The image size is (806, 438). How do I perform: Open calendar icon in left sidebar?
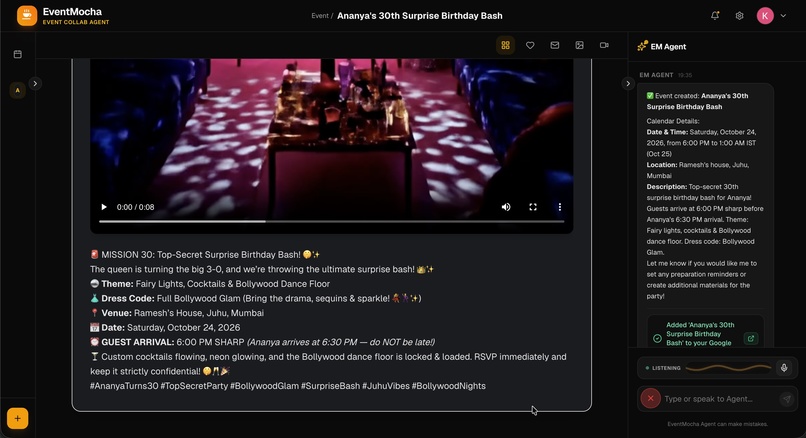17,54
